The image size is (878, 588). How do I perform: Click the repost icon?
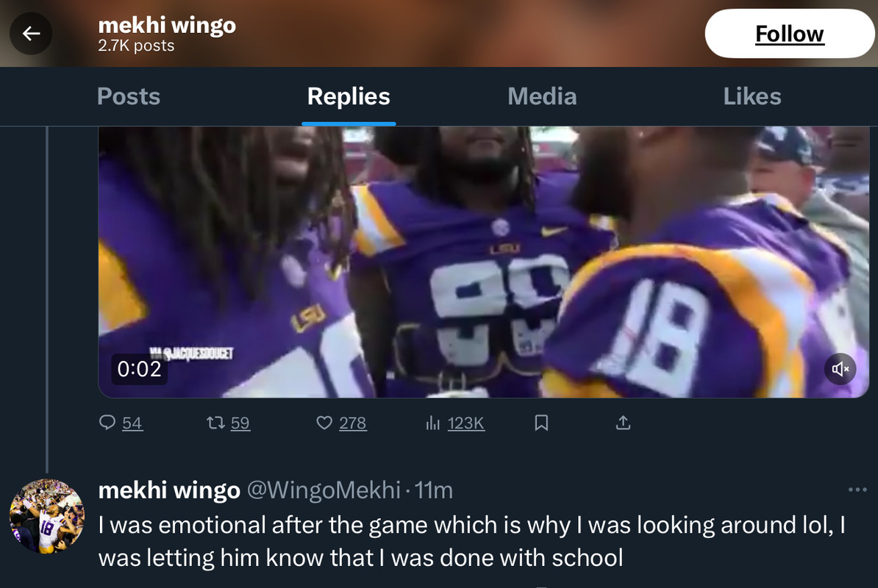(x=215, y=423)
